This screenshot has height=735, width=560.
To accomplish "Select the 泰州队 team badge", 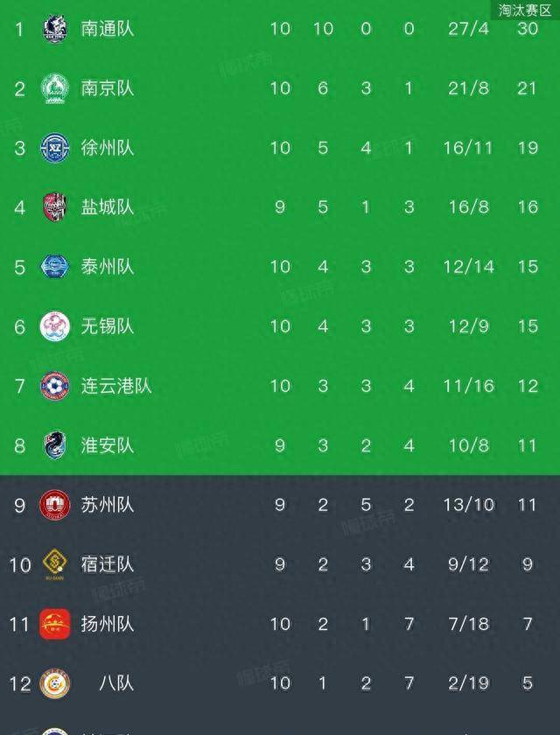I will click(x=55, y=267).
